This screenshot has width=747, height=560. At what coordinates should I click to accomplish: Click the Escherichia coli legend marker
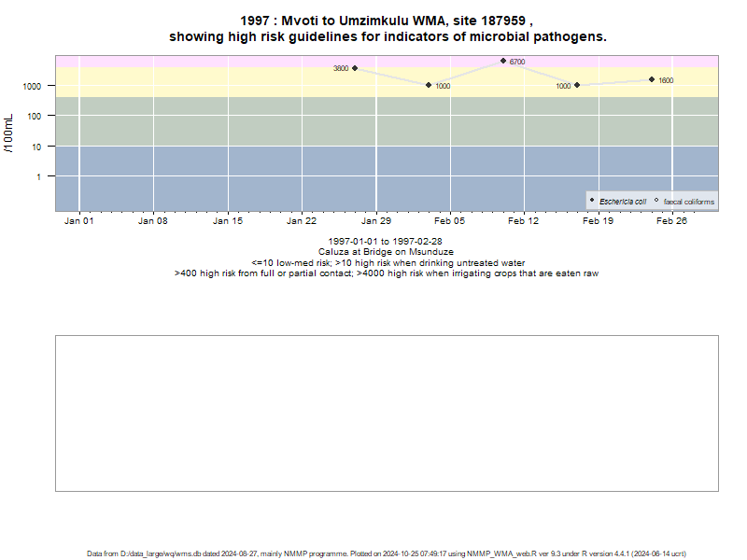592,200
